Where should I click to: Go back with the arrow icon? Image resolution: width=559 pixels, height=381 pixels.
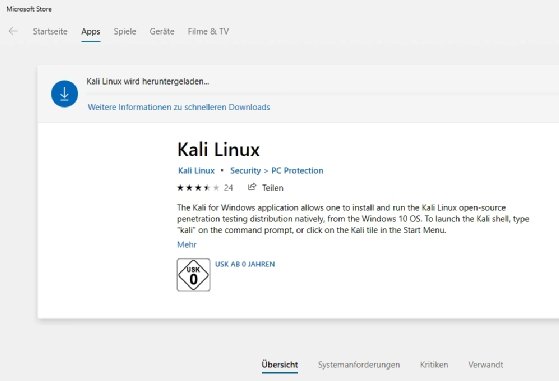point(13,31)
